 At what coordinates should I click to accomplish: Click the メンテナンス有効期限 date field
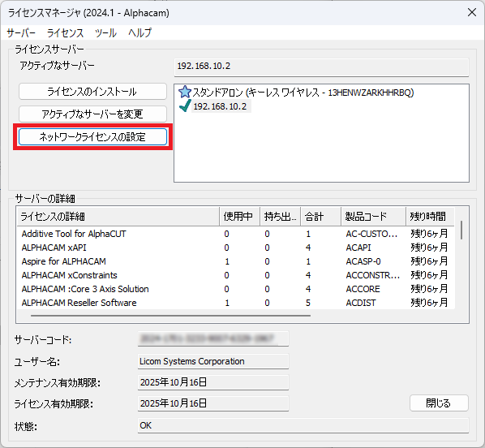213,382
